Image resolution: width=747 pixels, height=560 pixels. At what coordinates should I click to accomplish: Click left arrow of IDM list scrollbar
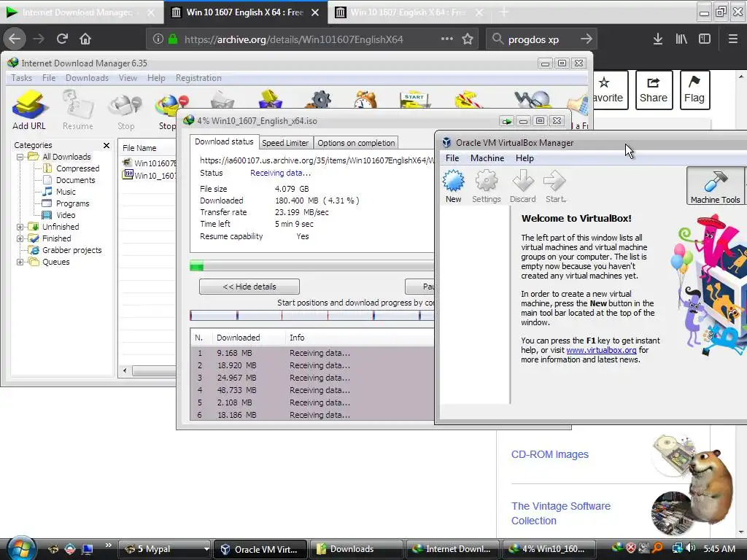[125, 370]
